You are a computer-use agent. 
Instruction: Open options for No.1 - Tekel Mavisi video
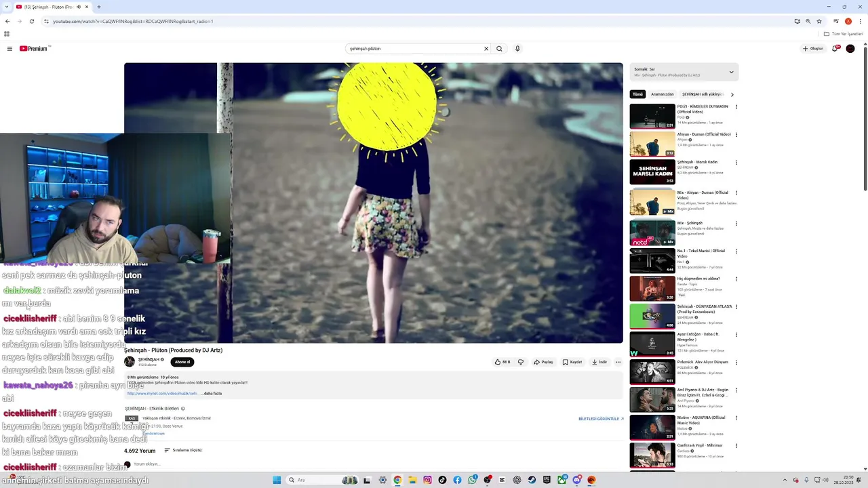pyautogui.click(x=736, y=251)
